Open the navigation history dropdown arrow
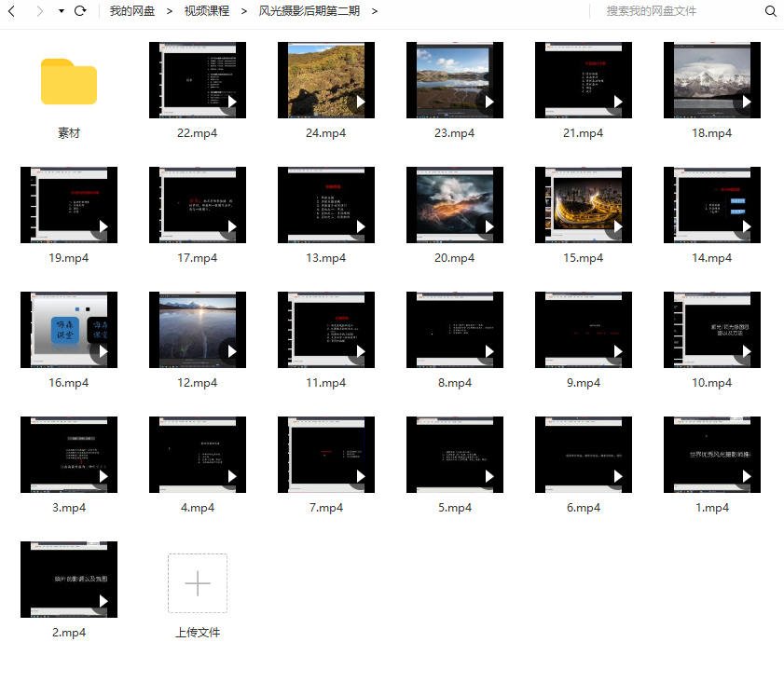This screenshot has width=784, height=683. pos(61,11)
